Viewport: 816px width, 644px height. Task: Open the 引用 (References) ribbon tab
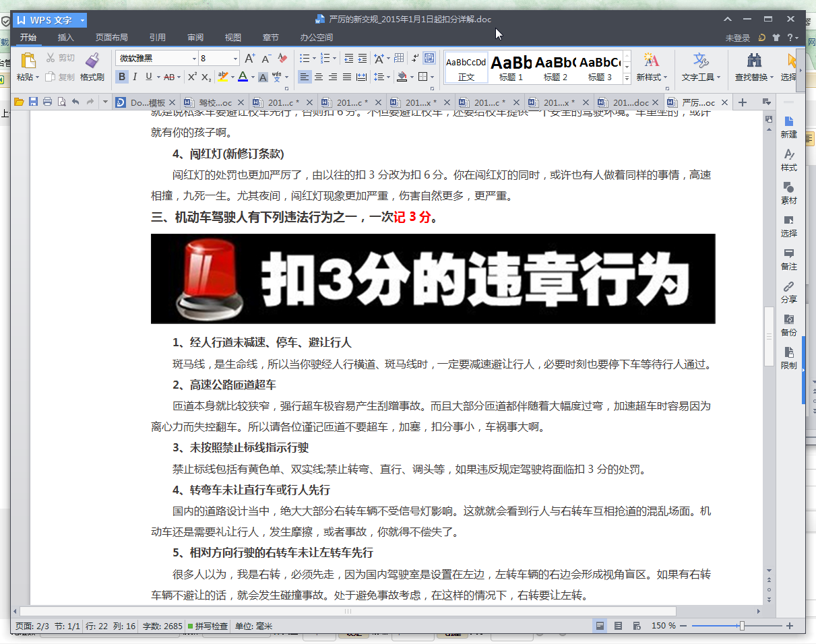[158, 38]
